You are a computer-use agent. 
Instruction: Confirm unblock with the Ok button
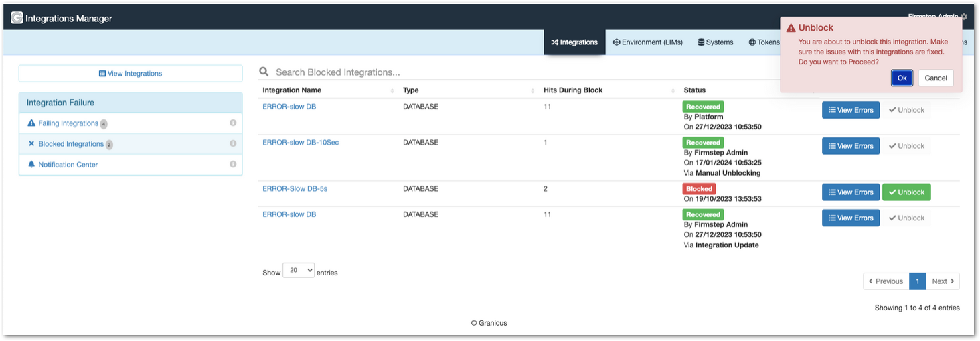902,78
